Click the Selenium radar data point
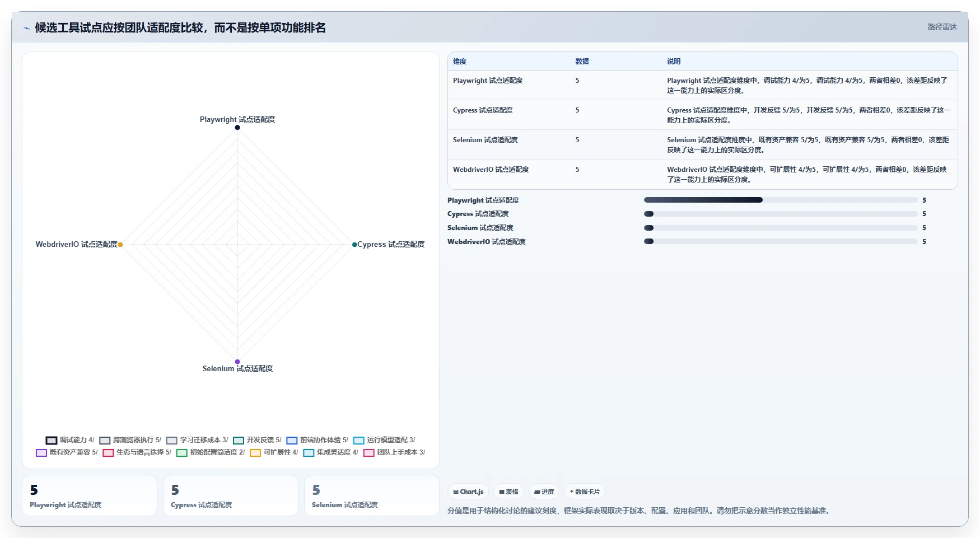This screenshot has height=538, width=980. pyautogui.click(x=237, y=362)
